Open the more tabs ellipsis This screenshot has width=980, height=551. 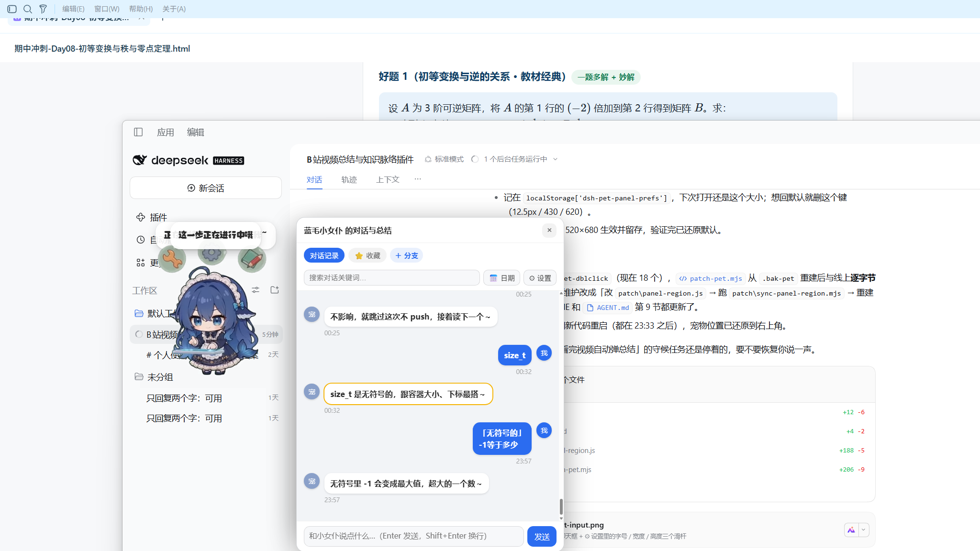(418, 179)
